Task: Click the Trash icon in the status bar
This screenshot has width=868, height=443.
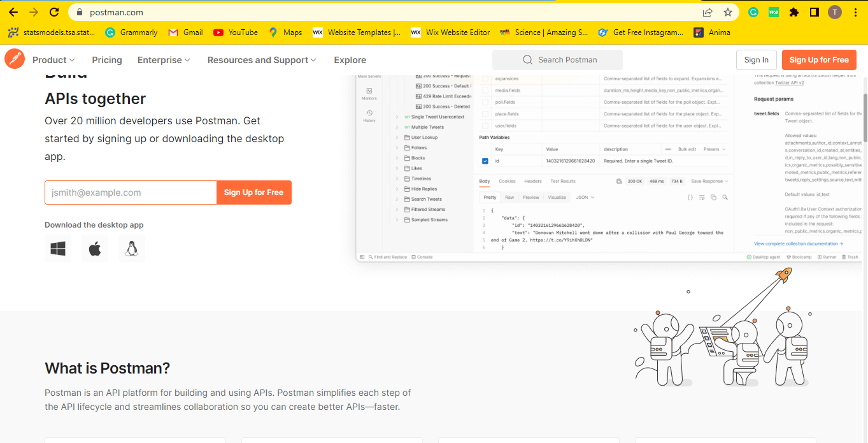Action: coord(850,257)
